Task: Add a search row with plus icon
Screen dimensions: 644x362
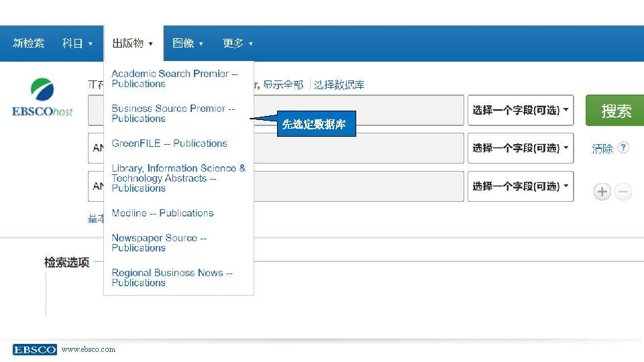Action: [602, 192]
